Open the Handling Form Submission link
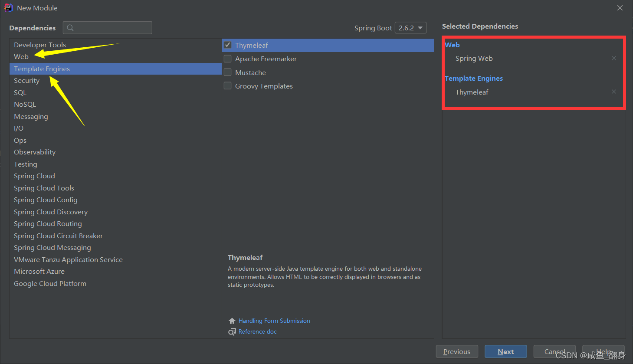The image size is (633, 364). point(274,321)
